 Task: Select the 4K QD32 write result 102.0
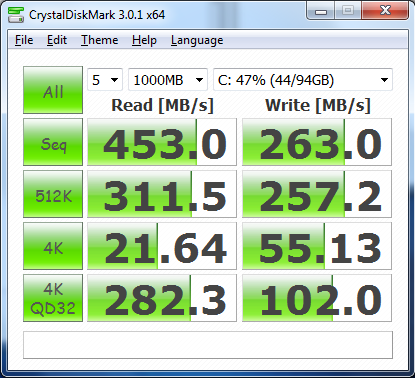tap(317, 298)
